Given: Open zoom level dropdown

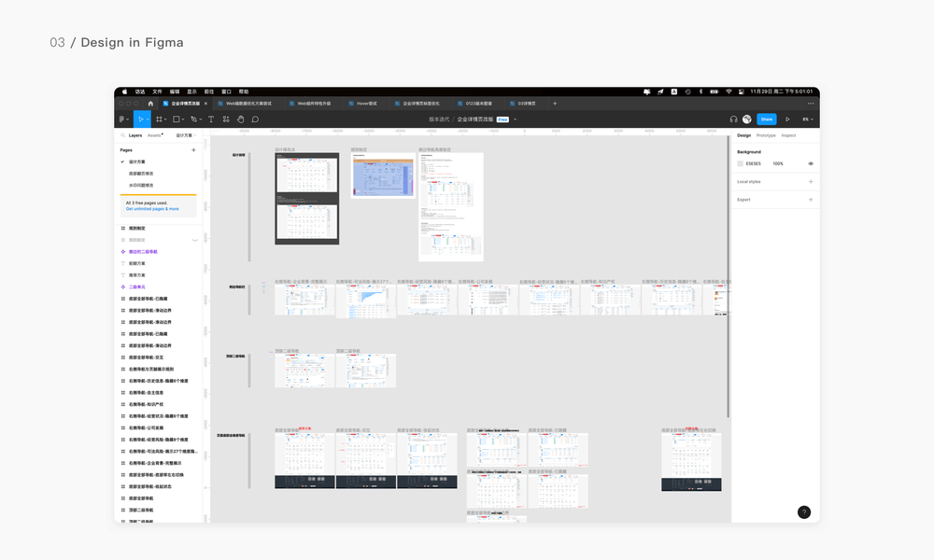Looking at the screenshot, I should pyautogui.click(x=807, y=119).
